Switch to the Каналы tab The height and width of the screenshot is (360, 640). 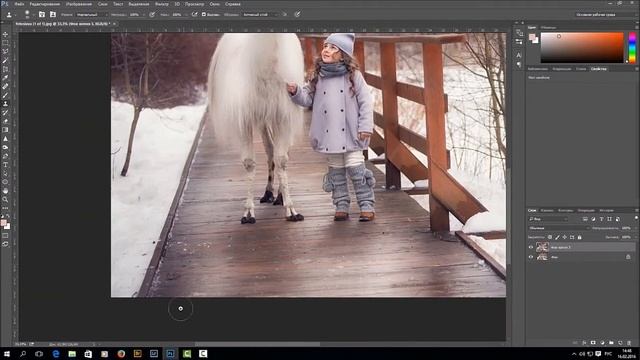[x=547, y=211]
